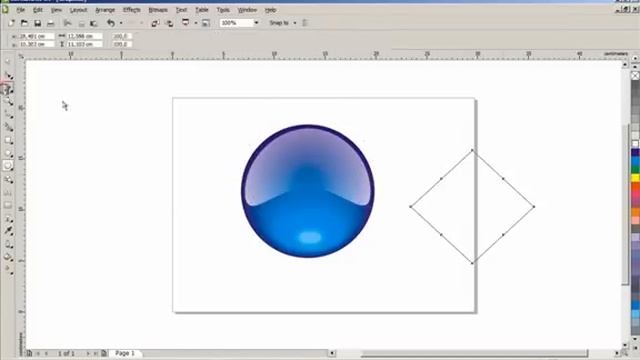
Task: Paste using the clipboard icon
Action: [94, 23]
